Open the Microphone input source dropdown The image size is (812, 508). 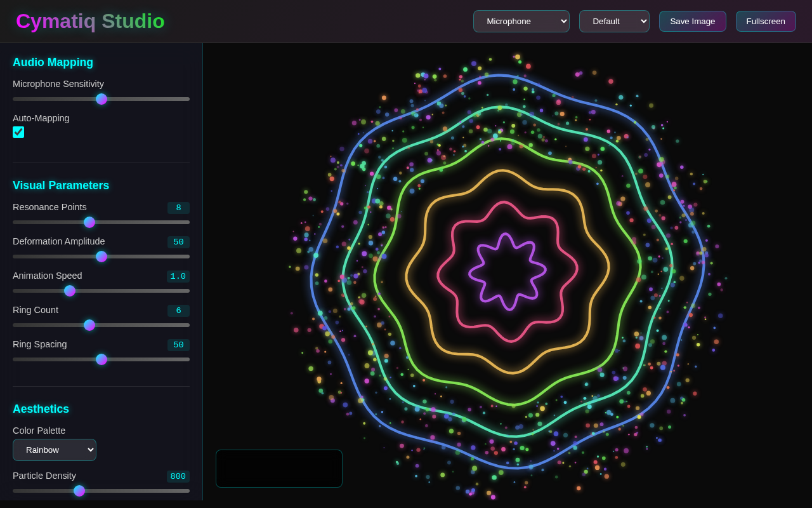[521, 21]
